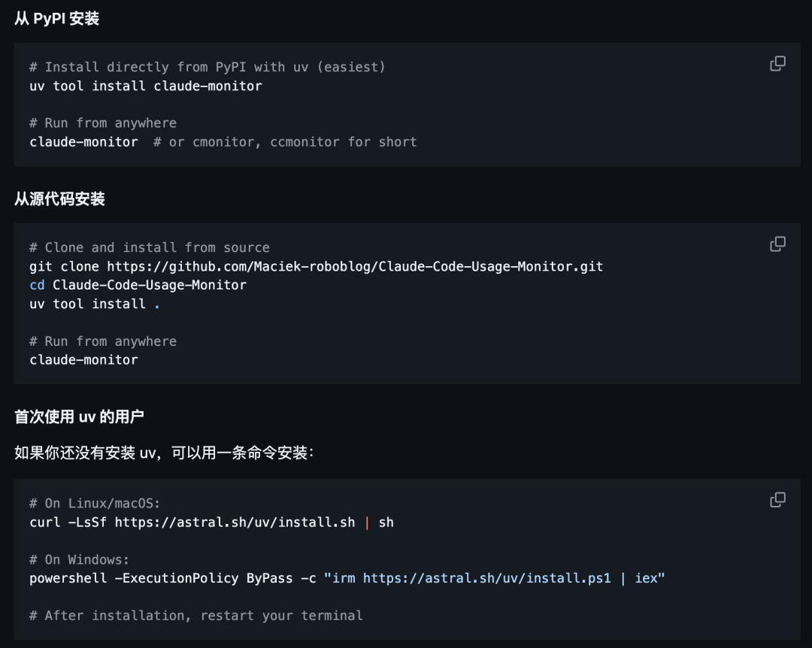Click the "# On Windows:" comment

[x=79, y=559]
